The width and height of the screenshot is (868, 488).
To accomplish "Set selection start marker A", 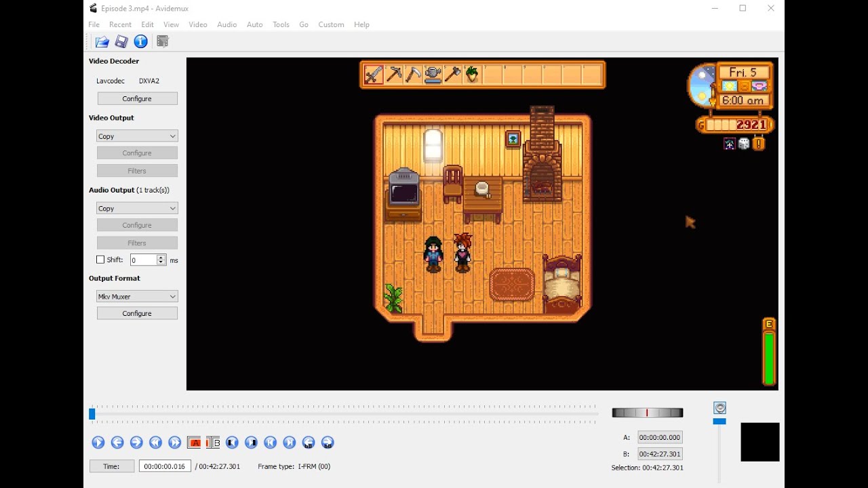I will pos(194,443).
